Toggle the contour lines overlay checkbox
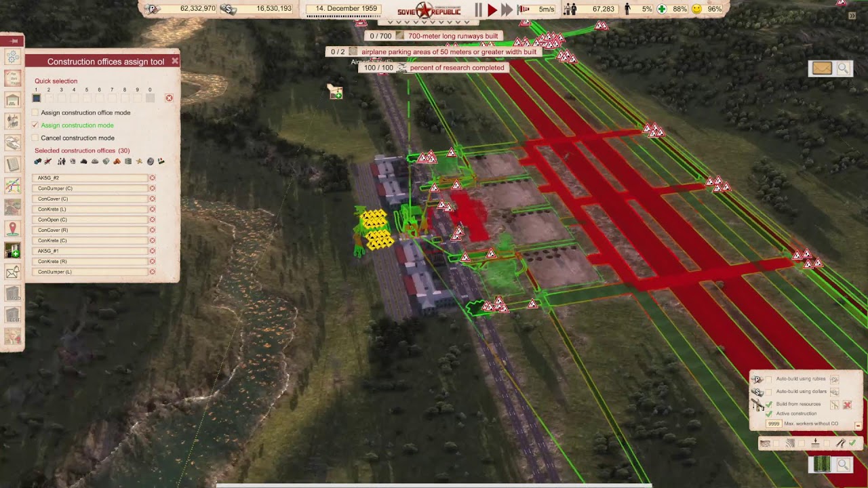Image resolution: width=868 pixels, height=488 pixels. [802, 444]
